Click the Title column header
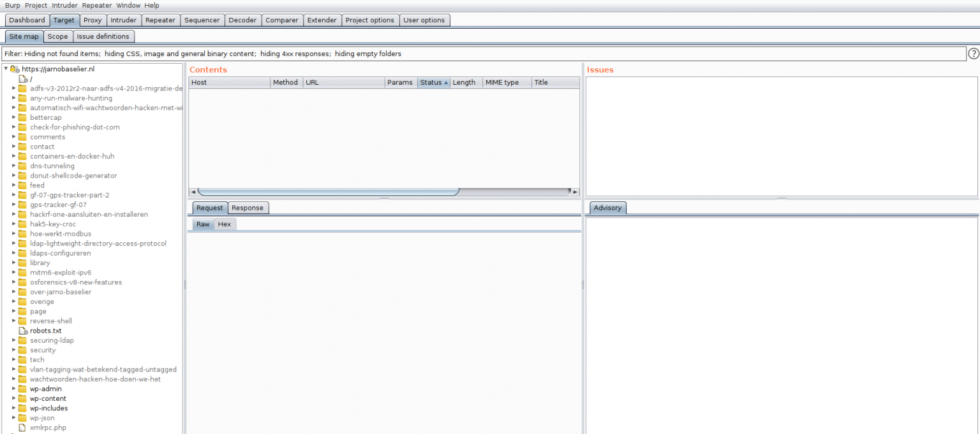 [556, 82]
